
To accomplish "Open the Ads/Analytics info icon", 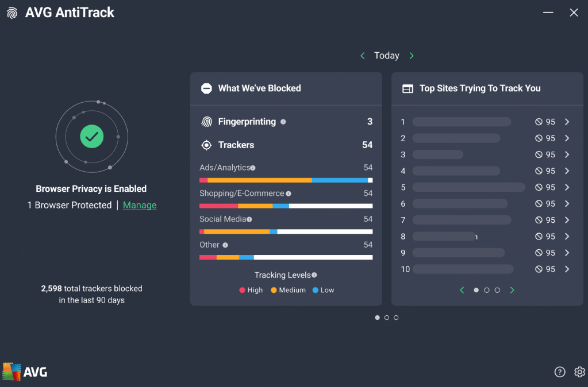I will pyautogui.click(x=253, y=168).
